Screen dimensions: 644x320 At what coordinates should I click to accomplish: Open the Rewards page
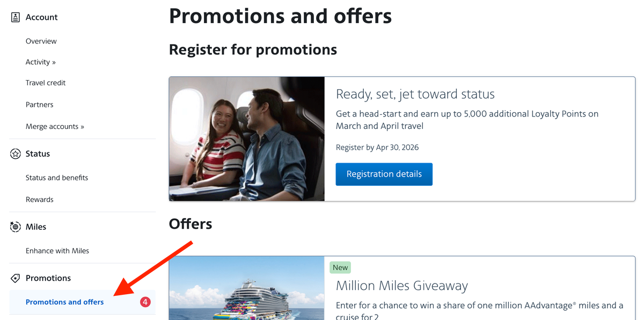(40, 199)
